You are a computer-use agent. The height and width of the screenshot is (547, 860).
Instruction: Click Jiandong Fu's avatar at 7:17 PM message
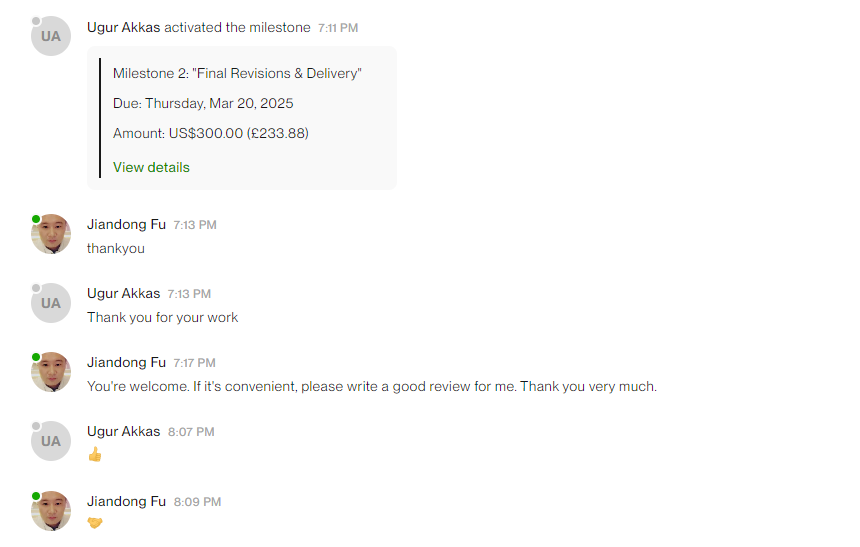[51, 372]
